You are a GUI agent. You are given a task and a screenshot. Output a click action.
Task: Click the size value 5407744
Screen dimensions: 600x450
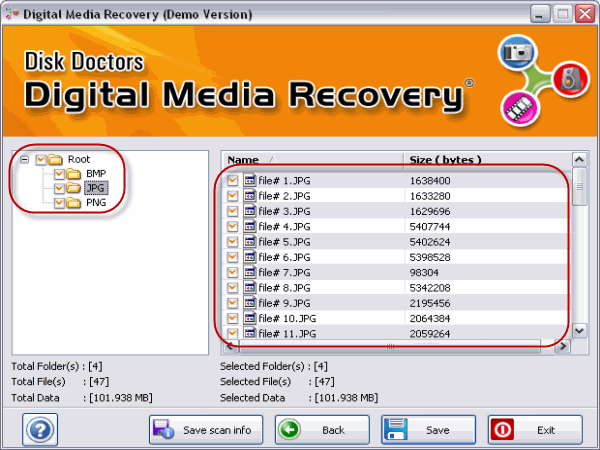(x=430, y=227)
